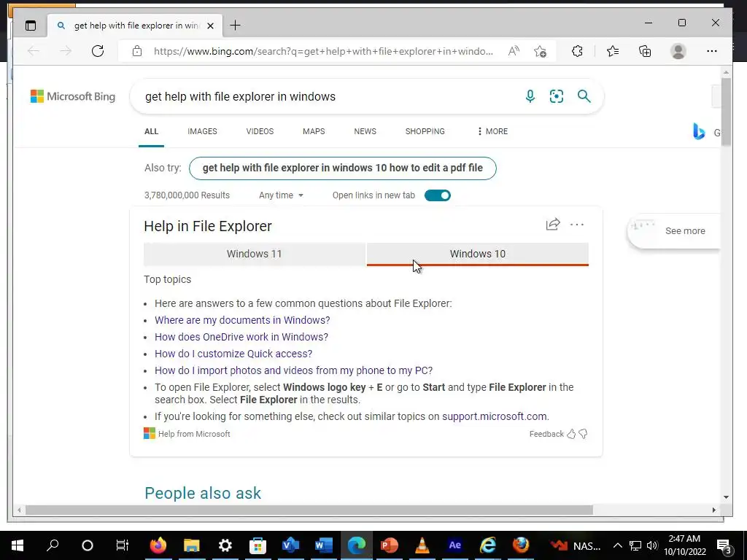This screenshot has height=560, width=747.
Task: Click the horizontal scroll right arrow
Action: click(x=713, y=510)
